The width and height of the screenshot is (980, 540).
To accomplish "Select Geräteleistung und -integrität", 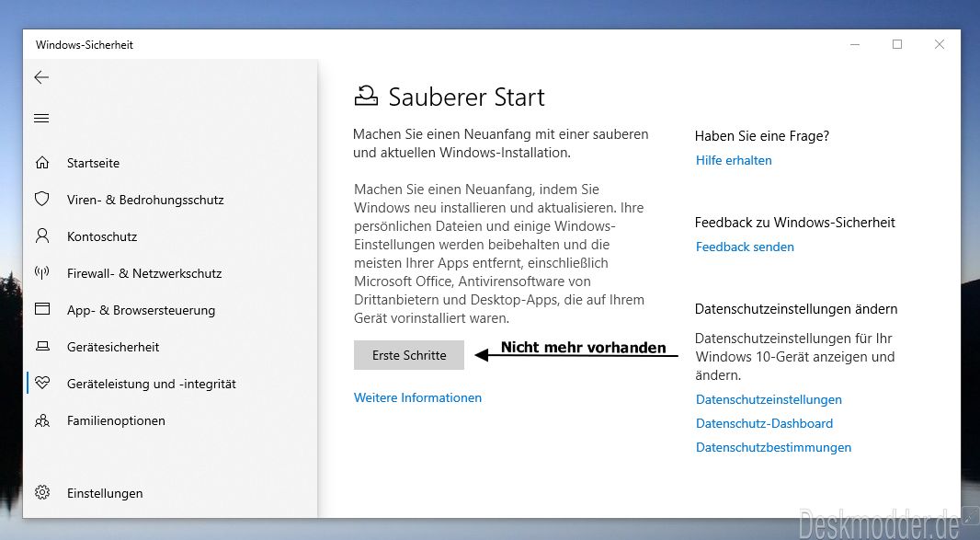I will coord(152,385).
